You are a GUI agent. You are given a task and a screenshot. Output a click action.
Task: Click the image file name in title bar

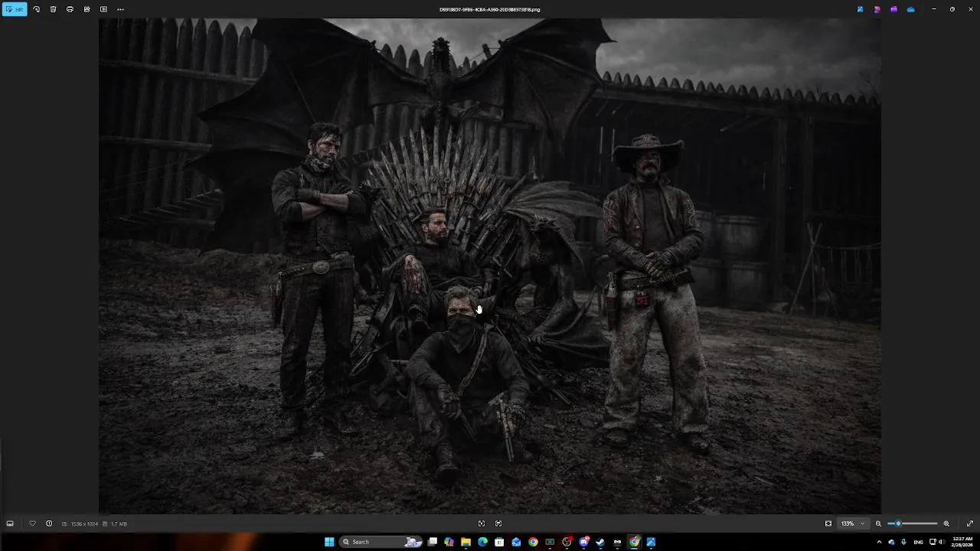490,9
